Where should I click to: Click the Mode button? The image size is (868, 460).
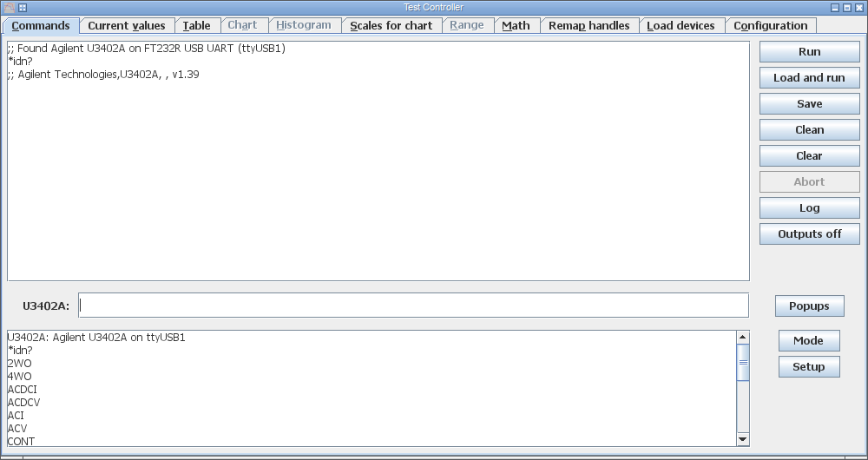tap(809, 340)
